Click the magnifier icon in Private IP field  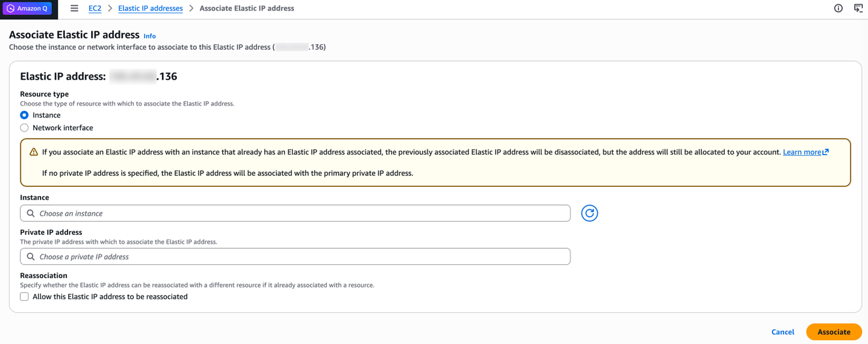[x=31, y=257]
